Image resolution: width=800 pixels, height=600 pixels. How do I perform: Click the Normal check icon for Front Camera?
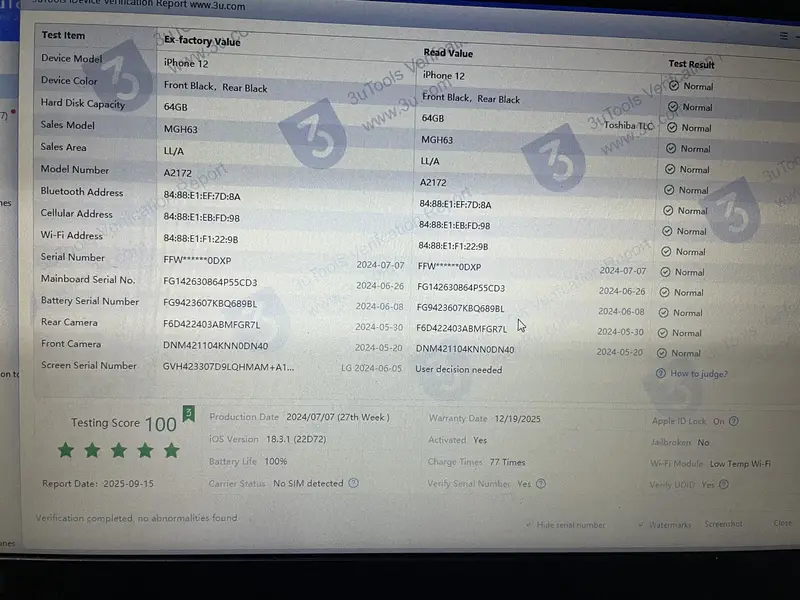pos(664,353)
